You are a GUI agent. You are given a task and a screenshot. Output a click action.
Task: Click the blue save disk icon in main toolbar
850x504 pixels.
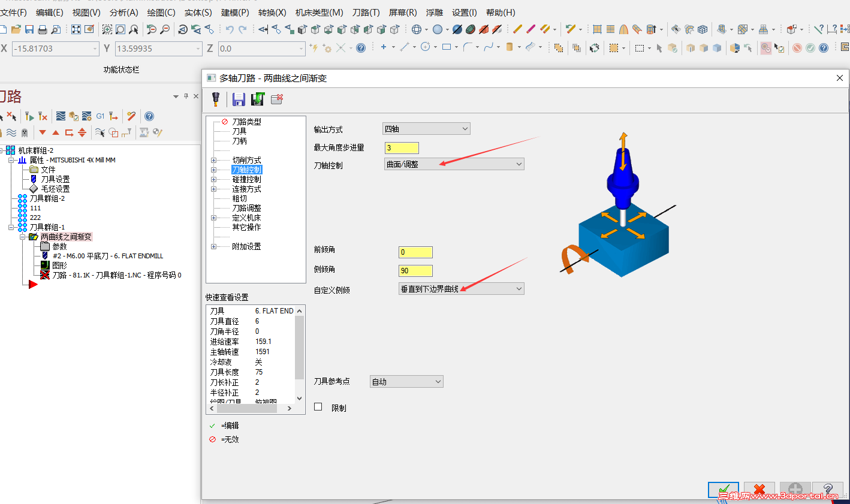click(29, 29)
